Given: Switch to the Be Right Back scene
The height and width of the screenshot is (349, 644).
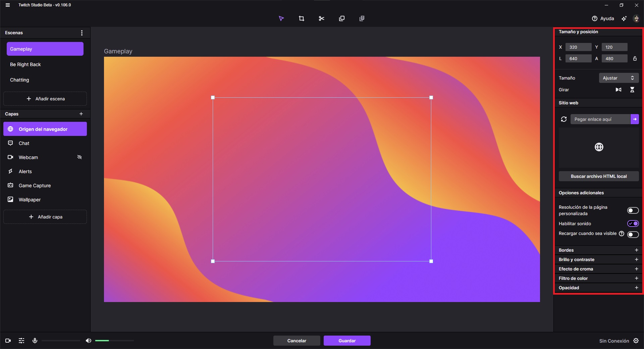Looking at the screenshot, I should click(25, 64).
